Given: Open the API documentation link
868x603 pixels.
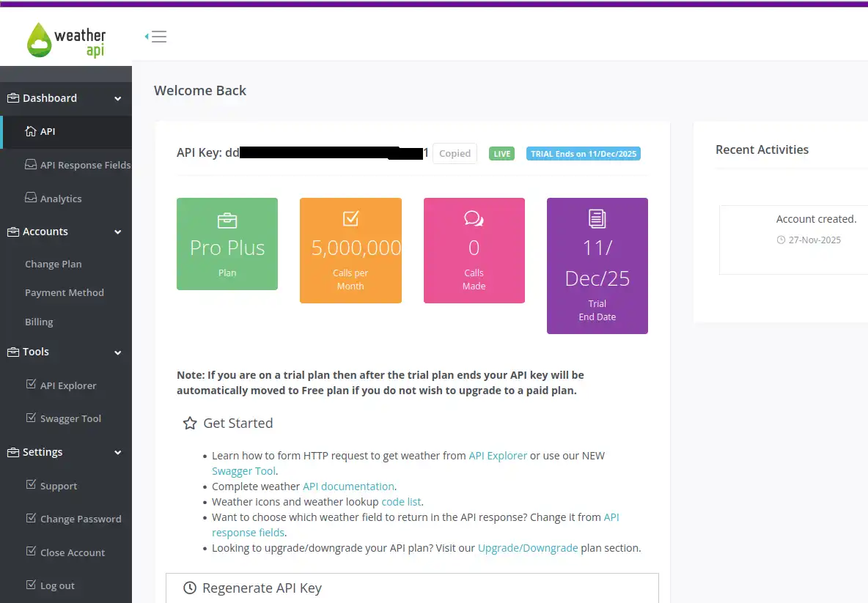Looking at the screenshot, I should pyautogui.click(x=348, y=487).
